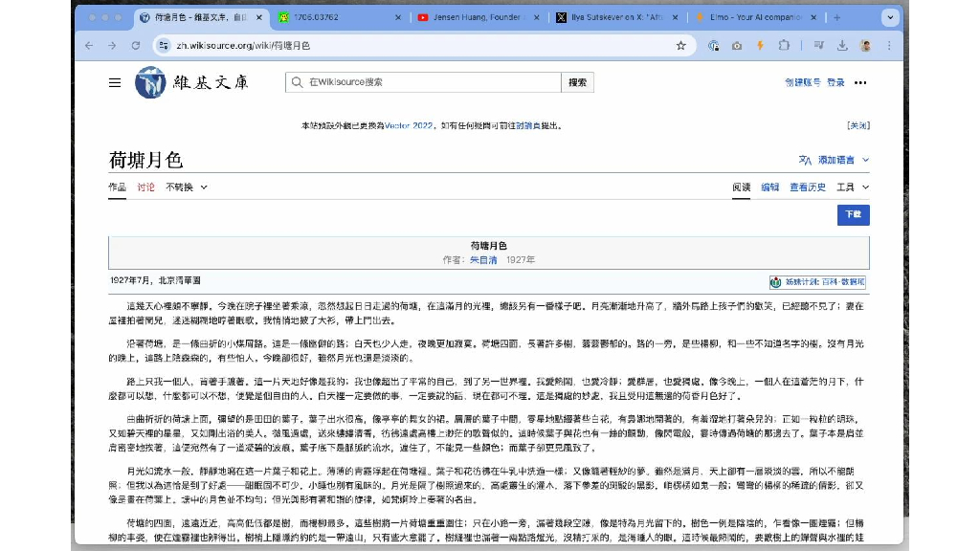The image size is (980, 551).
Task: Click the browser back arrow
Action: pyautogui.click(x=90, y=45)
